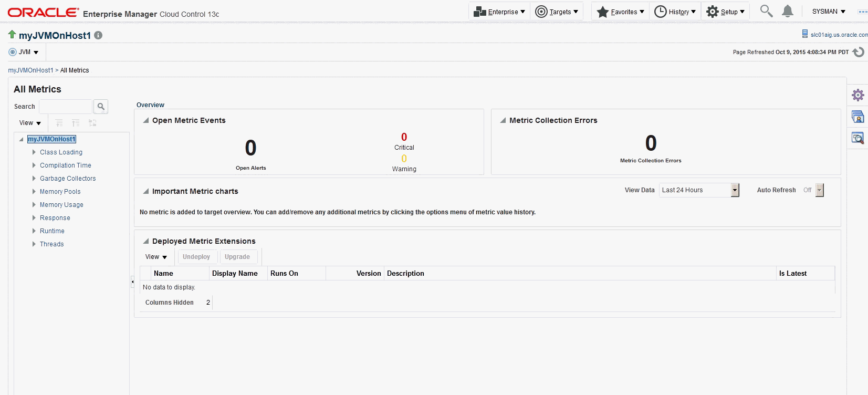Click the metrics search magnifier button

click(x=101, y=107)
